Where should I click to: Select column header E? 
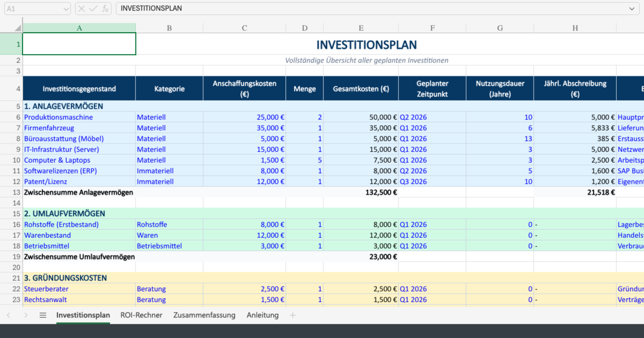(361, 28)
